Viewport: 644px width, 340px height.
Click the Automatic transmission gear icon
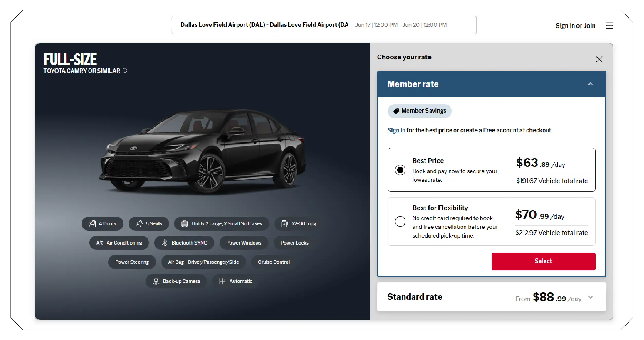point(222,281)
